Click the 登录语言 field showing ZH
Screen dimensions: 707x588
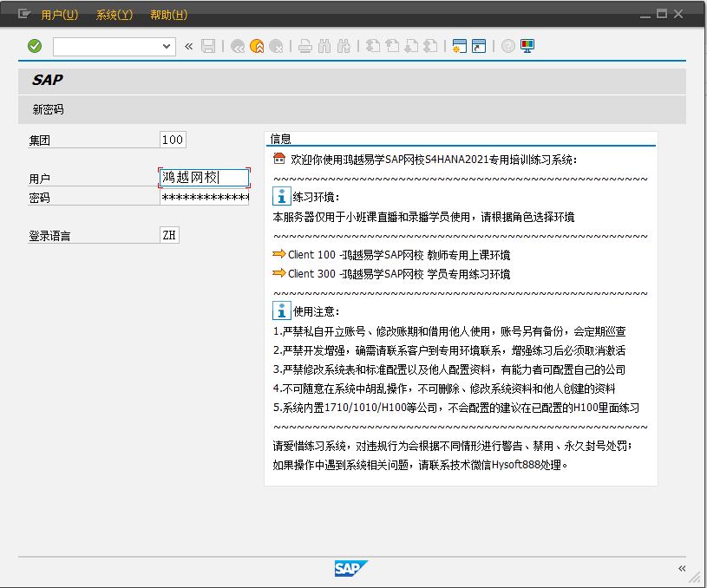pos(169,235)
